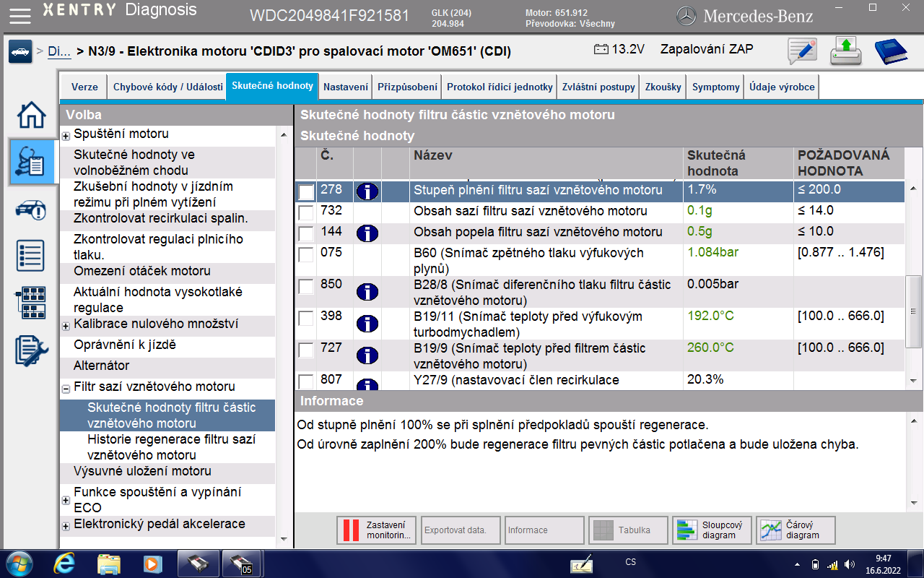The height and width of the screenshot is (578, 924).
Task: Click the volume icon in system tray
Action: coord(850,564)
